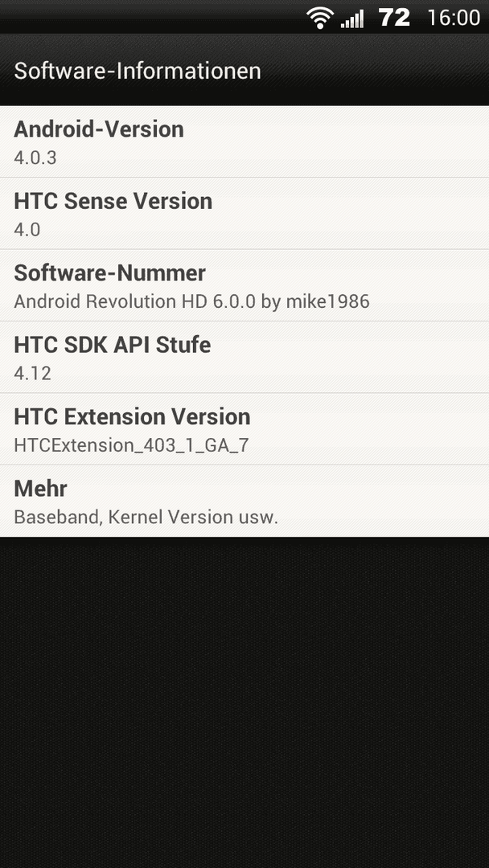Tap the Android-Version heading label
The height and width of the screenshot is (868, 489).
(x=99, y=129)
